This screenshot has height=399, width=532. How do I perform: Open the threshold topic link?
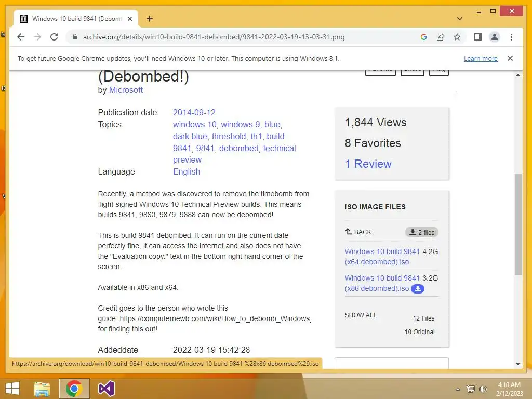point(229,137)
